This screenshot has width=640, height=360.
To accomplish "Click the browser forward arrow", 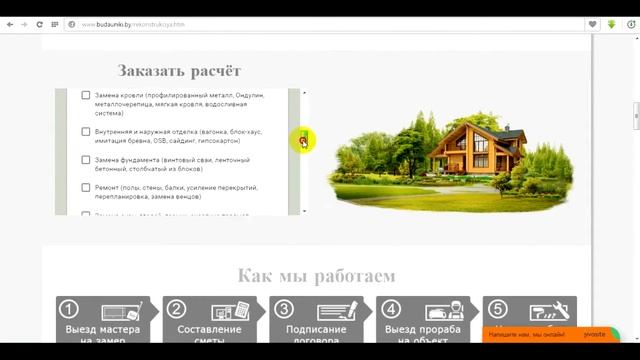I will pos(24,24).
